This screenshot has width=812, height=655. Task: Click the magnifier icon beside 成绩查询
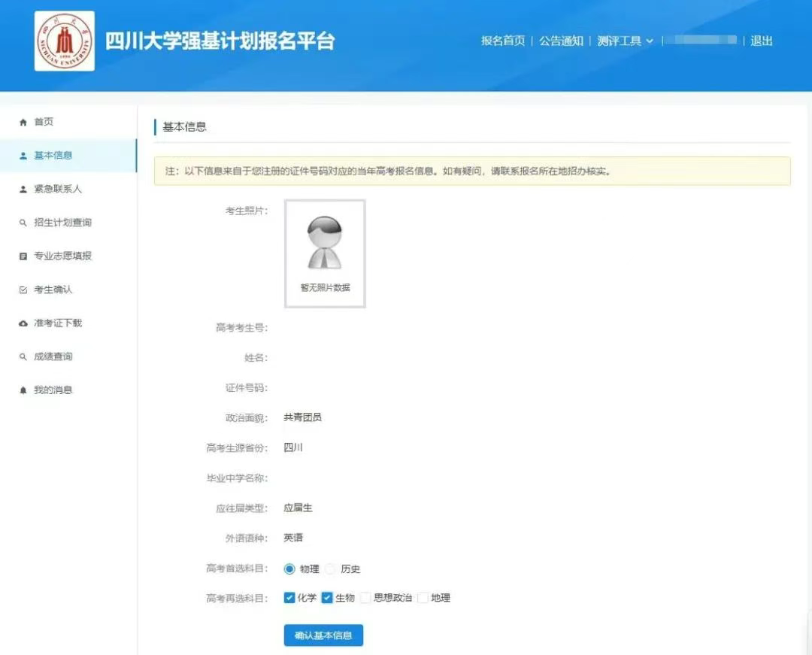23,356
